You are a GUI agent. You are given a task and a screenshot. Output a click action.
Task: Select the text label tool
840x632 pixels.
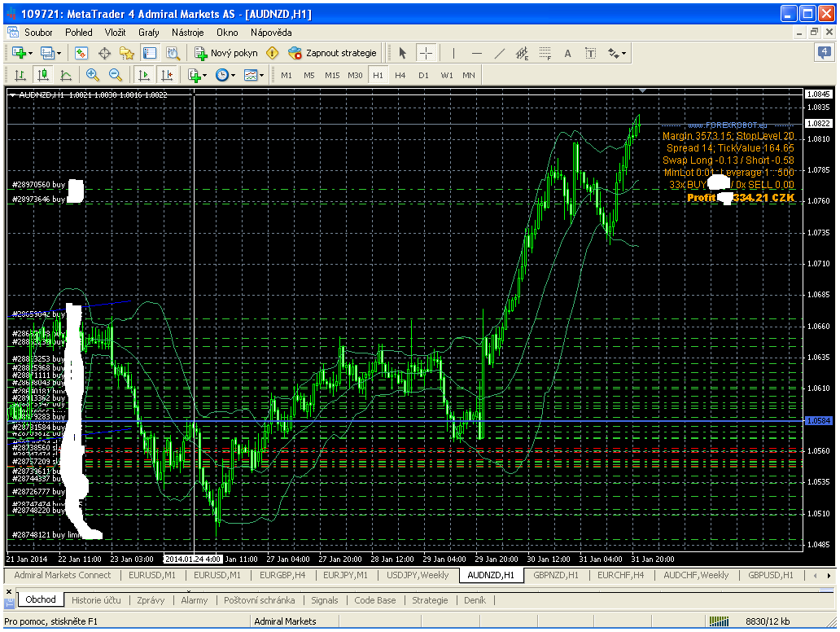pos(590,53)
